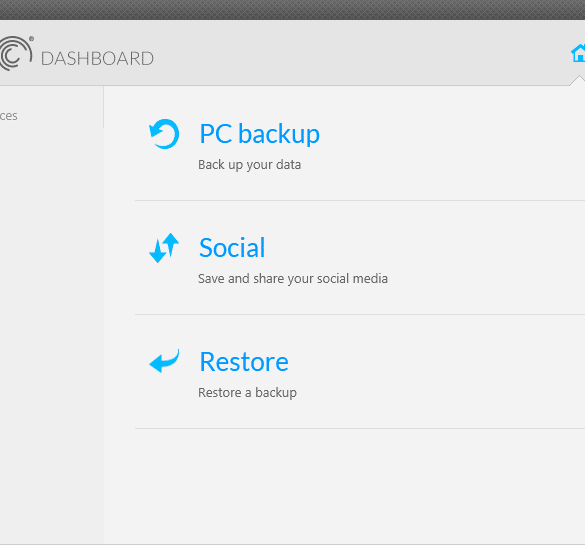Click the Home icon in the header

coord(578,53)
